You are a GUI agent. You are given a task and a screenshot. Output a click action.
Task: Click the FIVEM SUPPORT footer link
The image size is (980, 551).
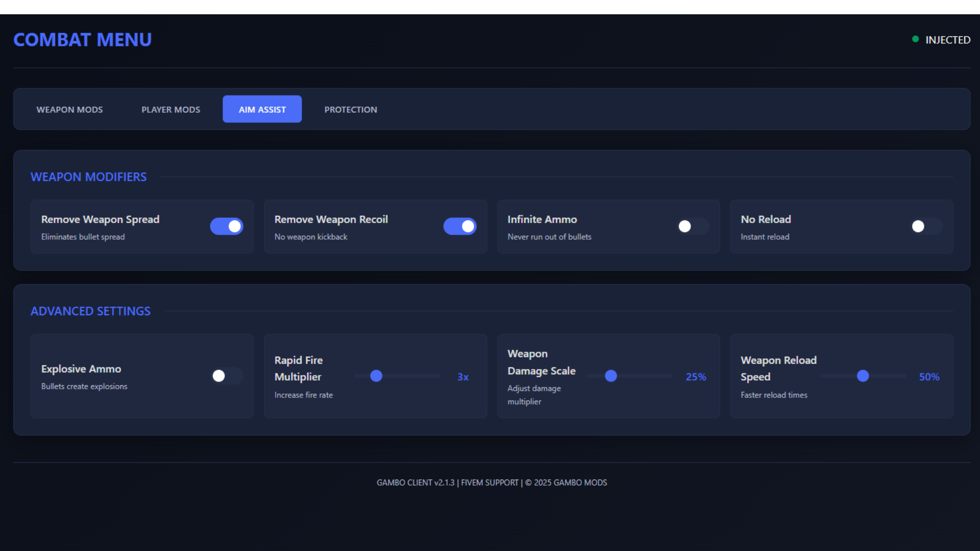[489, 482]
